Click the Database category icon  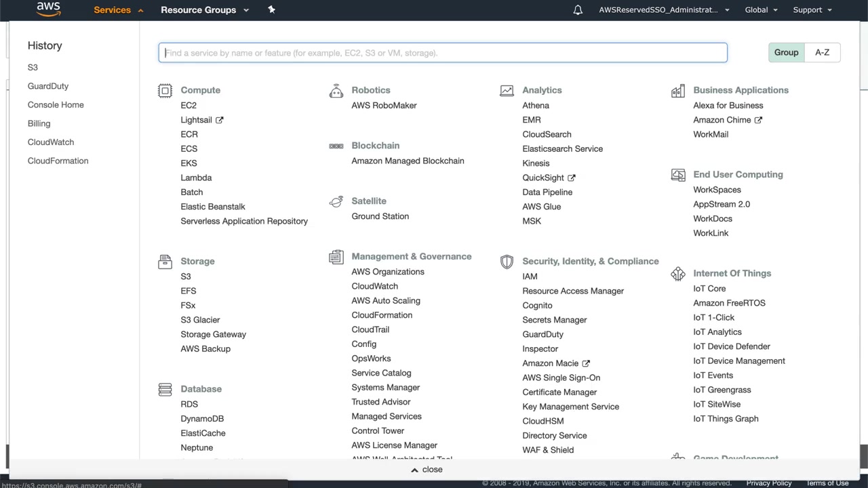coord(165,389)
